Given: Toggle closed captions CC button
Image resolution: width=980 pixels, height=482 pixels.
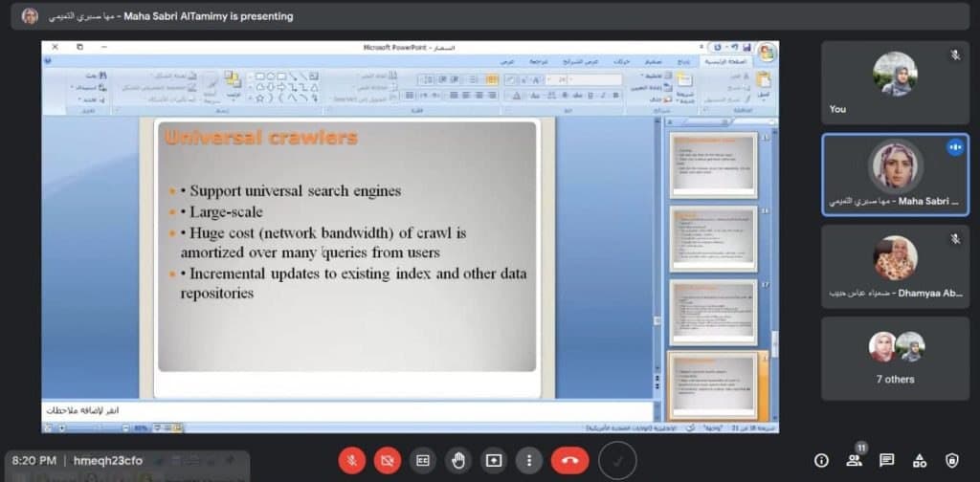Looking at the screenshot, I should coord(423,460).
